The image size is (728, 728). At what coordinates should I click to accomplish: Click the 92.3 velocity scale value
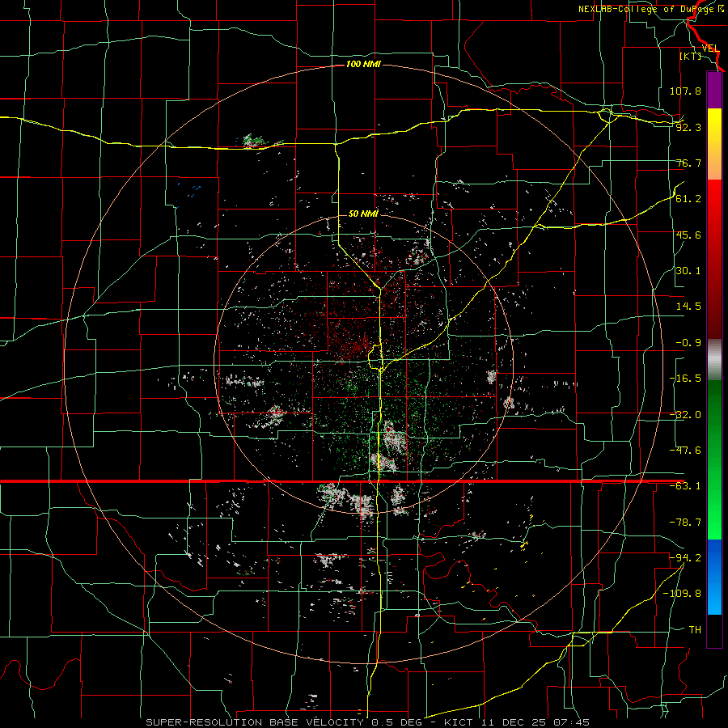(688, 127)
